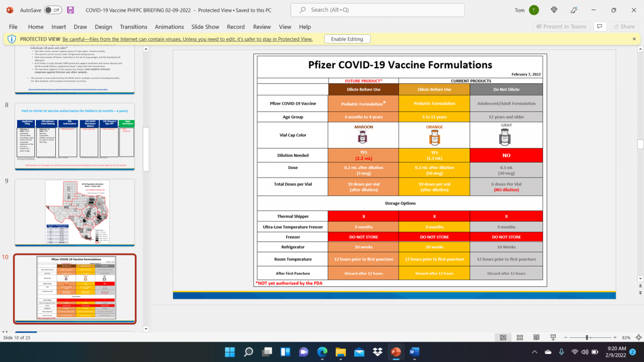
Task: Select the Texas map slide thumbnail
Action: click(74, 212)
